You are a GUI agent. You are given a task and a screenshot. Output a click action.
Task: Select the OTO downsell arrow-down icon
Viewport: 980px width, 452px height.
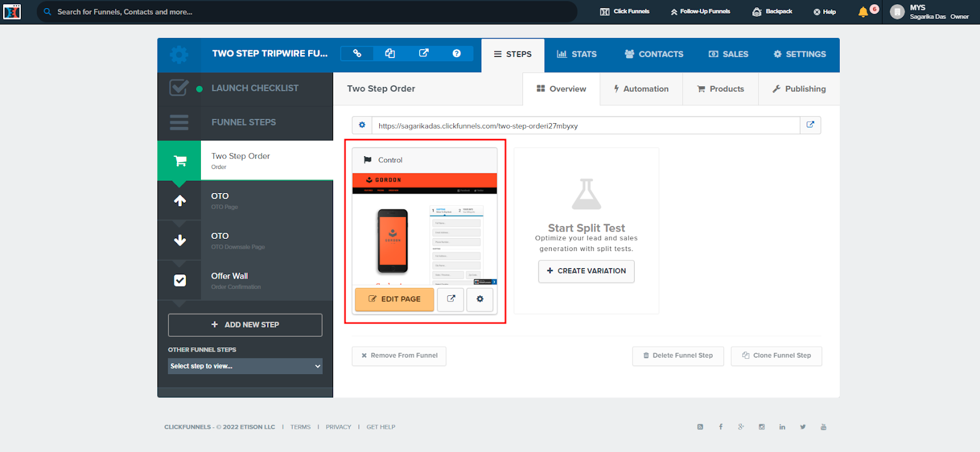click(179, 240)
